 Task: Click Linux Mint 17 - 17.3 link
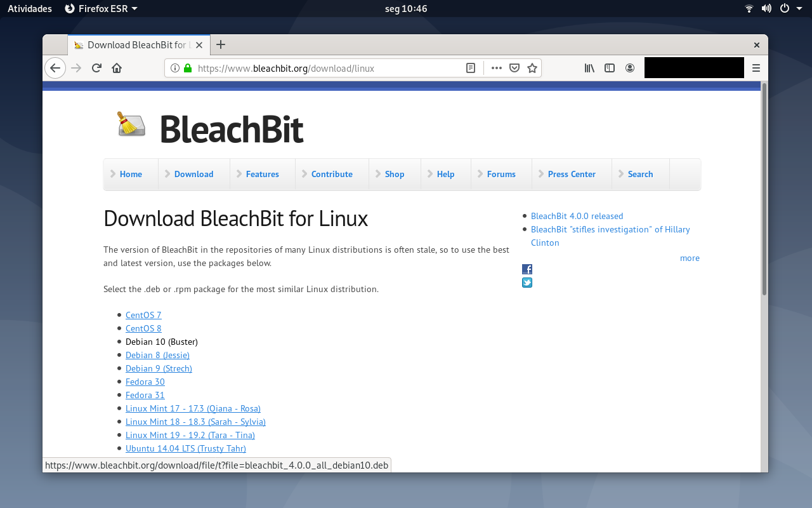tap(193, 408)
